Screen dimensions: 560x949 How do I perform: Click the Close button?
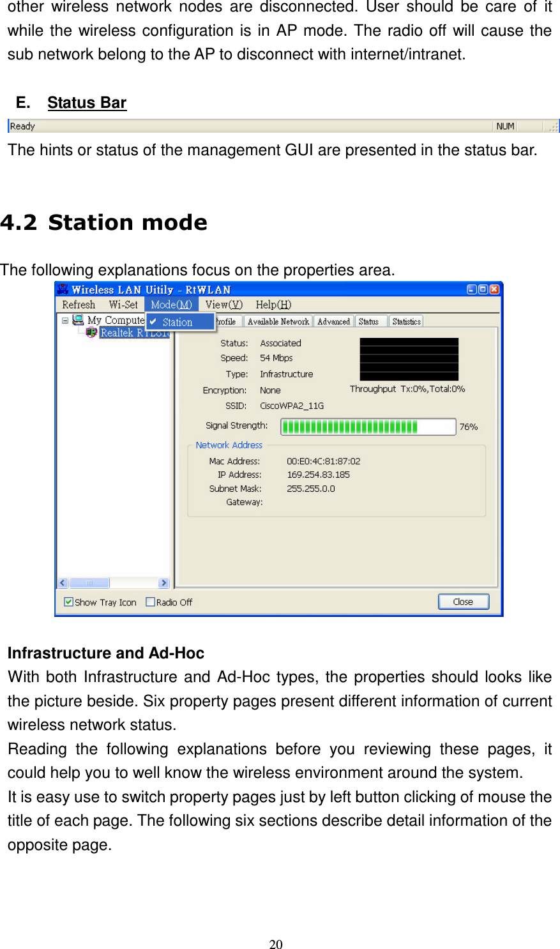(x=463, y=601)
